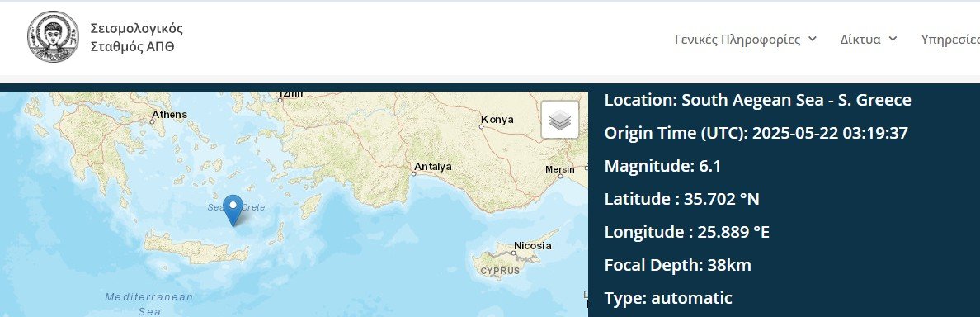
Task: Click the Magnitude 6.1 text line
Action: click(x=662, y=166)
